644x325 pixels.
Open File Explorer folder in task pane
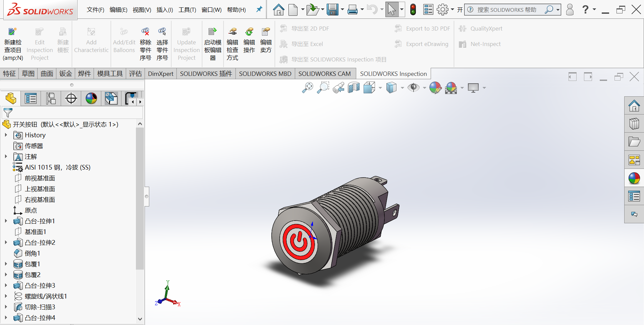tap(634, 142)
